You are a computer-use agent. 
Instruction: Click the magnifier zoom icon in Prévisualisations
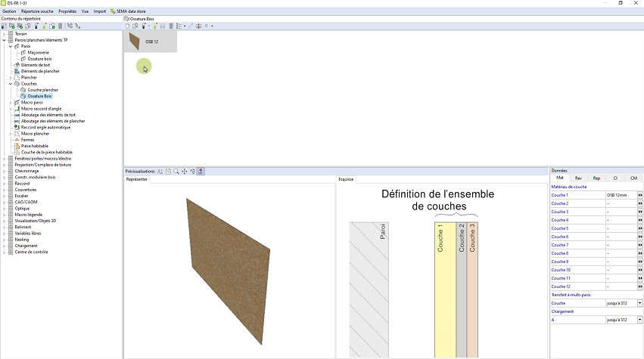[176, 172]
